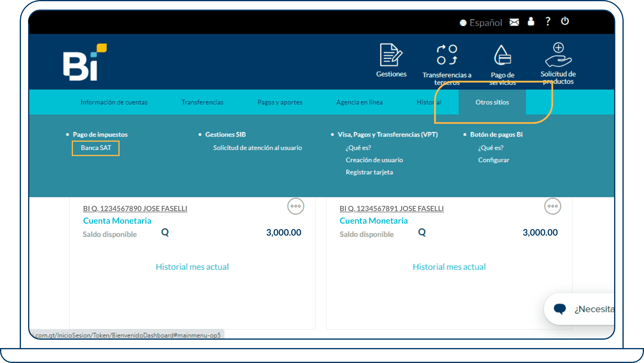Screen dimensions: 644x363
Task: Click Creación de usuario link
Action: (374, 160)
